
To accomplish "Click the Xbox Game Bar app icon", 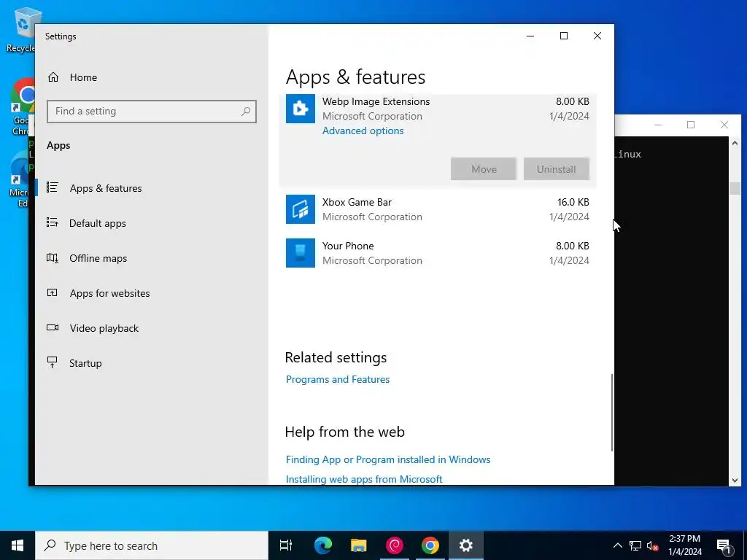I will pos(300,209).
